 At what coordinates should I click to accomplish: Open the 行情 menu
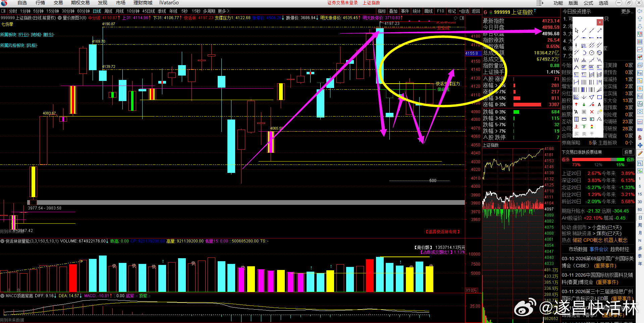point(40,3)
